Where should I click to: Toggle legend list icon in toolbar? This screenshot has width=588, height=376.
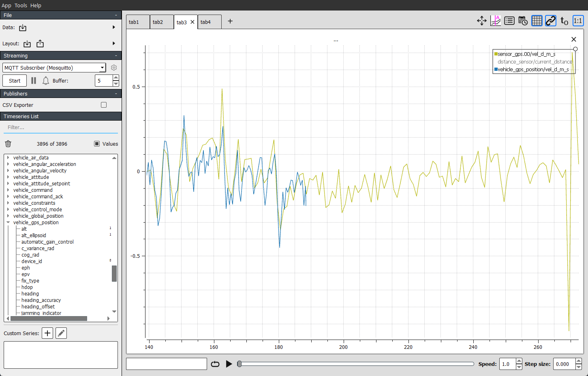509,21
